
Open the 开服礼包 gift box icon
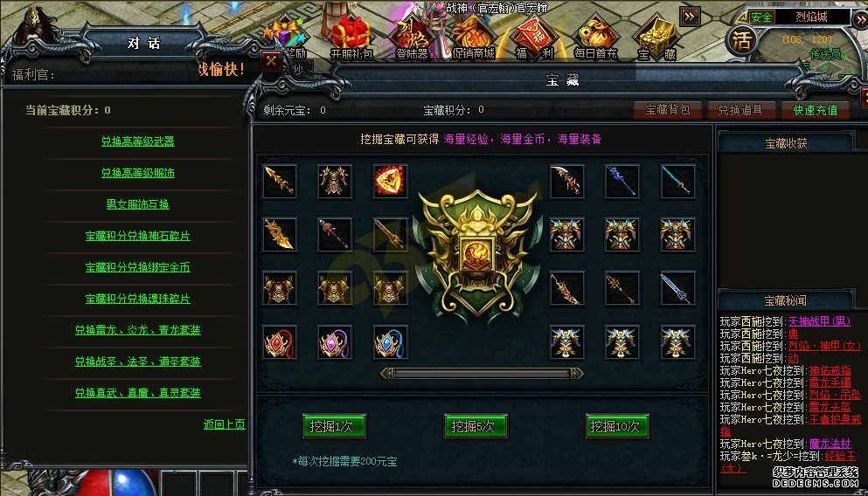click(x=351, y=38)
